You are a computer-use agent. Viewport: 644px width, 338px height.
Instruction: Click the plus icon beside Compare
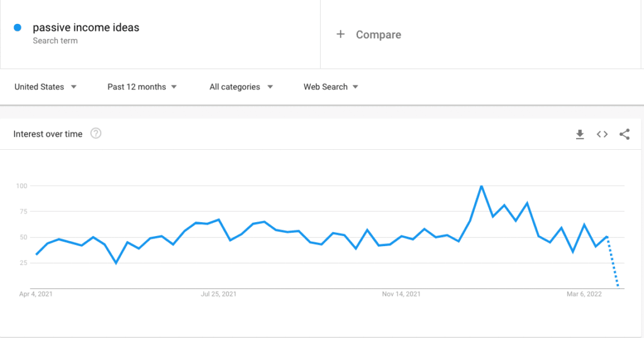point(340,34)
